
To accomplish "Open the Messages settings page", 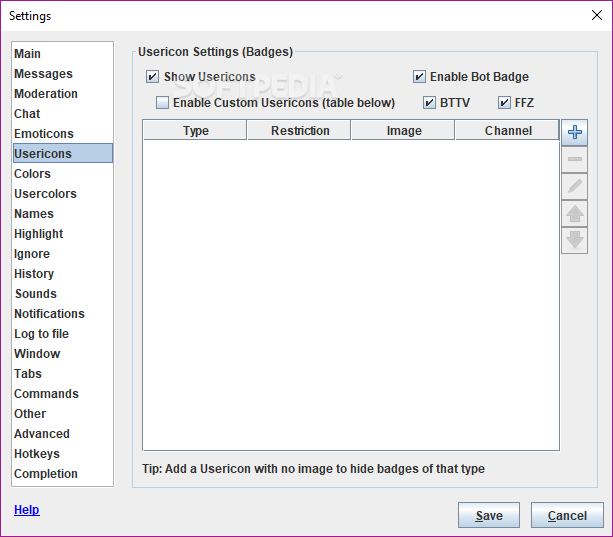I will (63, 73).
